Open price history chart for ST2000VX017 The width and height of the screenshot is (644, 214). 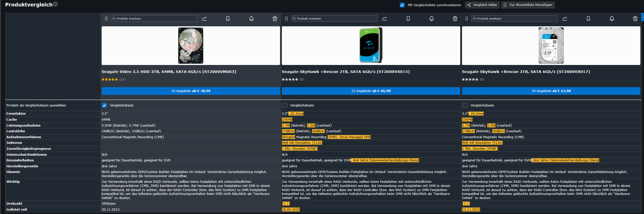tap(565, 19)
